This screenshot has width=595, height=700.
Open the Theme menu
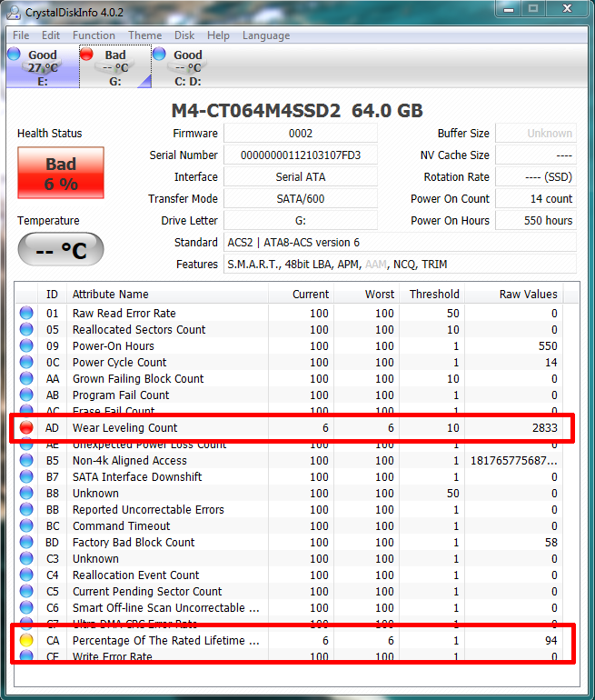(145, 35)
